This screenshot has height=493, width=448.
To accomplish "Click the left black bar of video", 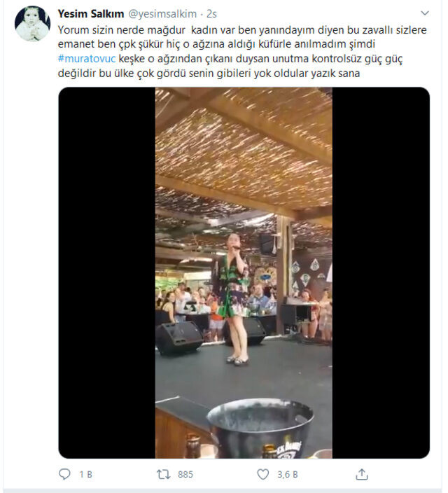I will pyautogui.click(x=107, y=272).
